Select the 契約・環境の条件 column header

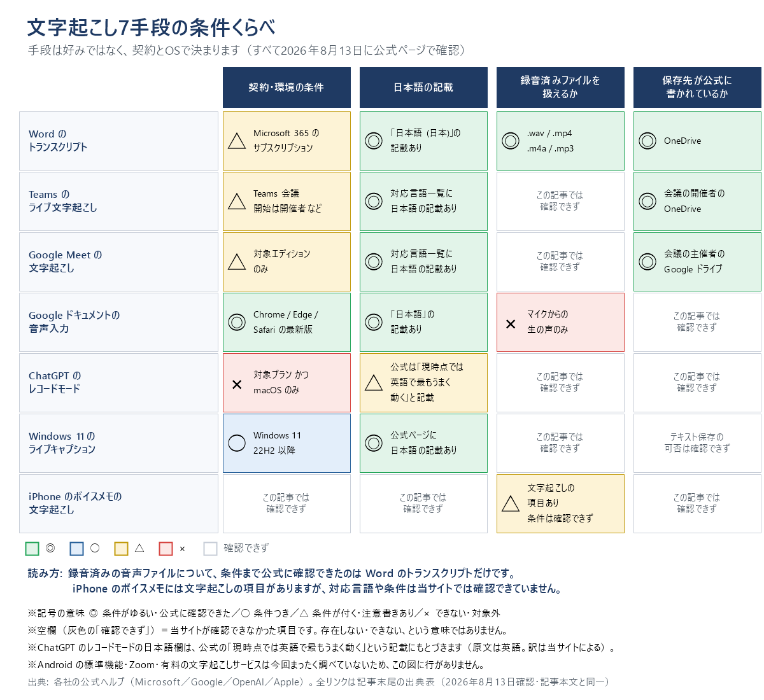coord(286,87)
